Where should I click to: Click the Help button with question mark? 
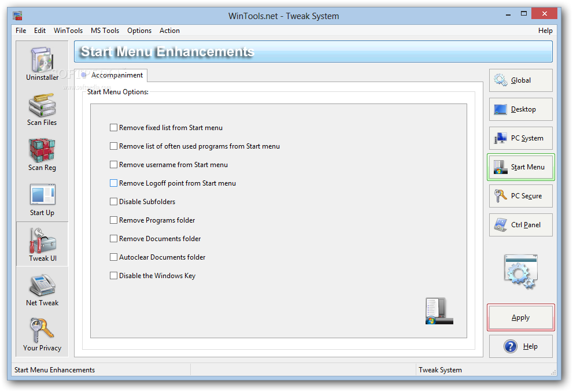click(x=521, y=346)
